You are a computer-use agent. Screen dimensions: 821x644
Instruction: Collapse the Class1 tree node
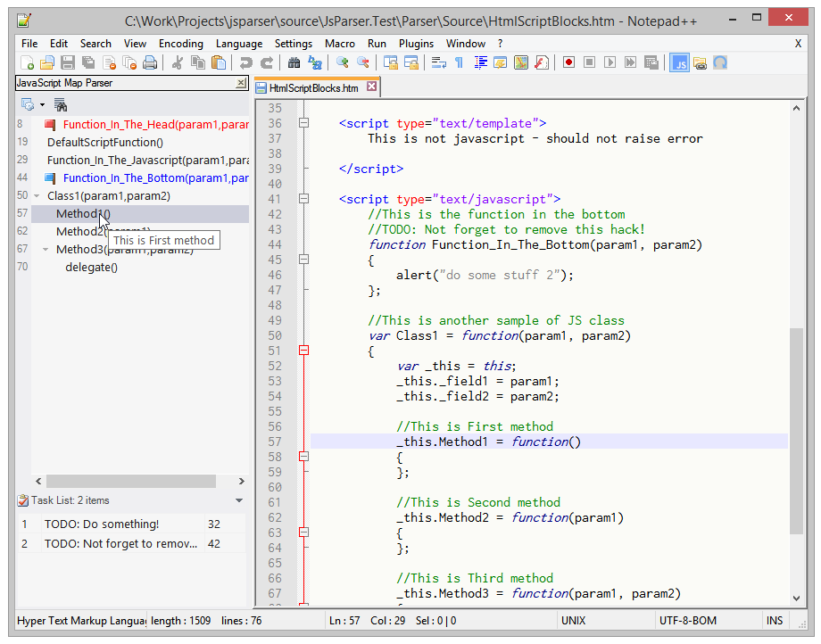pos(37,196)
